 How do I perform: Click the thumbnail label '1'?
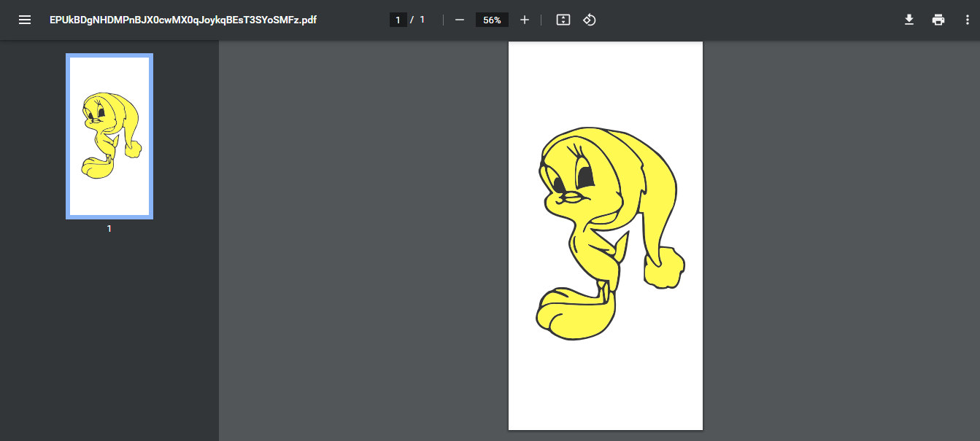pos(109,229)
